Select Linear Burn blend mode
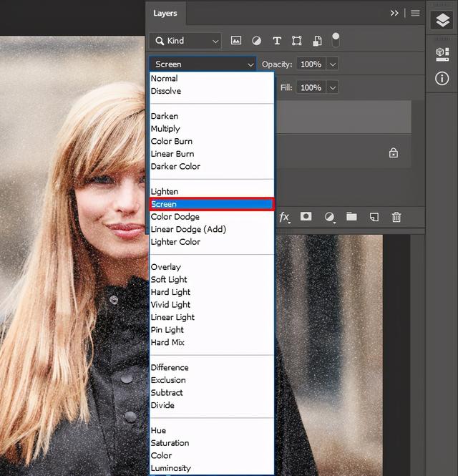This screenshot has width=458, height=476. tap(212, 154)
